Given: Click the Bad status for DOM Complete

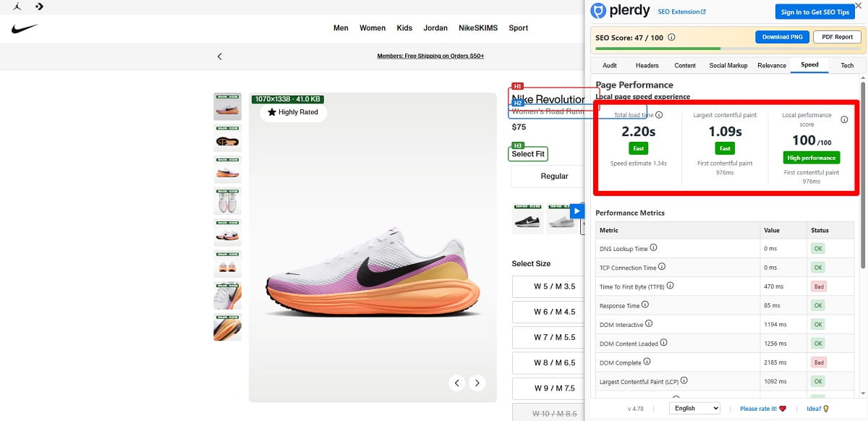Looking at the screenshot, I should (818, 362).
